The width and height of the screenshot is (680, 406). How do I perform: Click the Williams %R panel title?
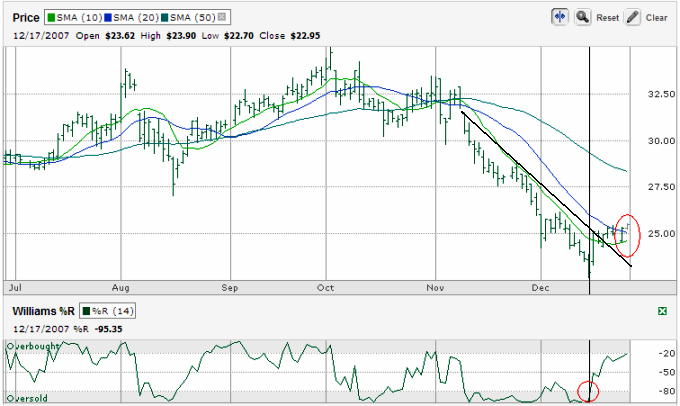click(x=43, y=311)
